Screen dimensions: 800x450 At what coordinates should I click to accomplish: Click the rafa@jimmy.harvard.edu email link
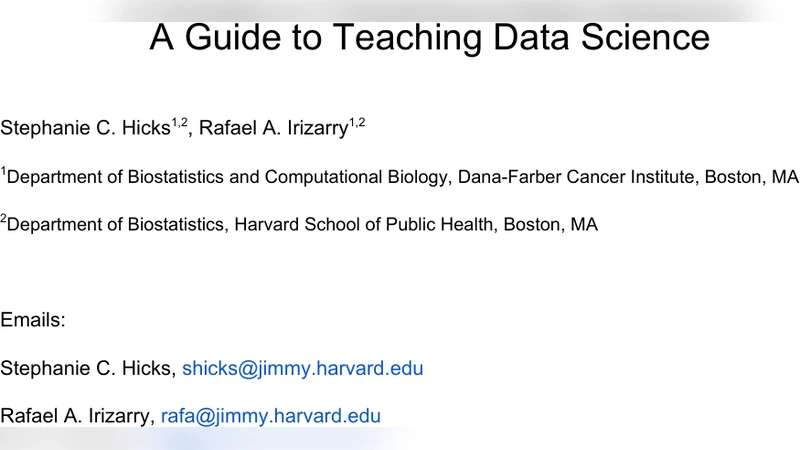tap(270, 416)
